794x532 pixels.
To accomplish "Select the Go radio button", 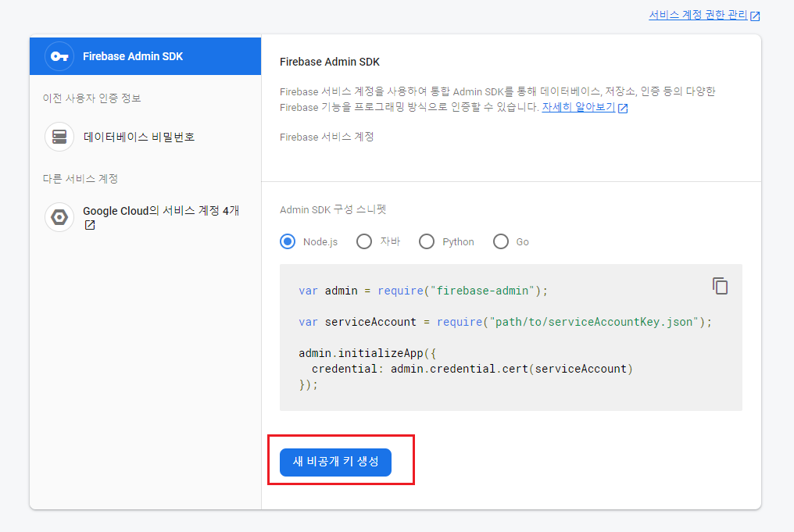I will click(x=501, y=242).
